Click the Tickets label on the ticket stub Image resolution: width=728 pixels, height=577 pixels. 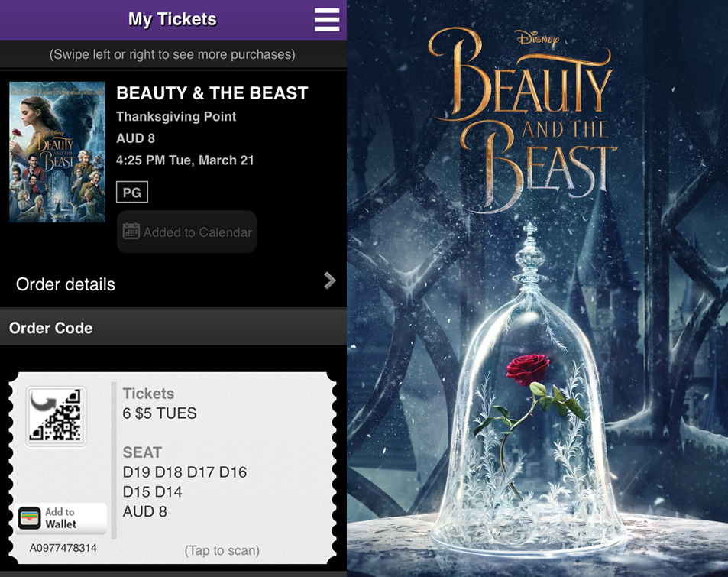click(x=148, y=394)
